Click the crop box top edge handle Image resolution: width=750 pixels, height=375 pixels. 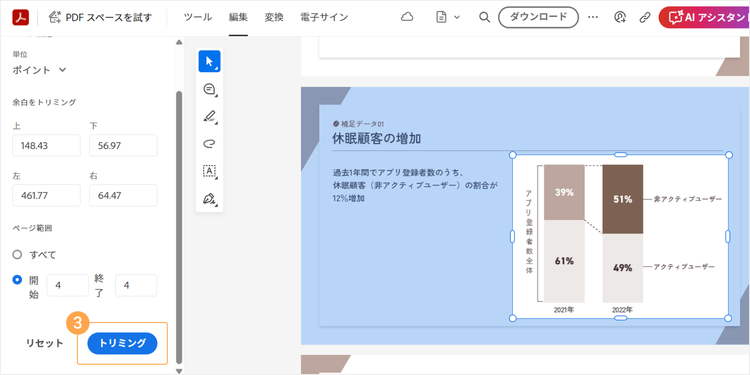click(x=620, y=154)
